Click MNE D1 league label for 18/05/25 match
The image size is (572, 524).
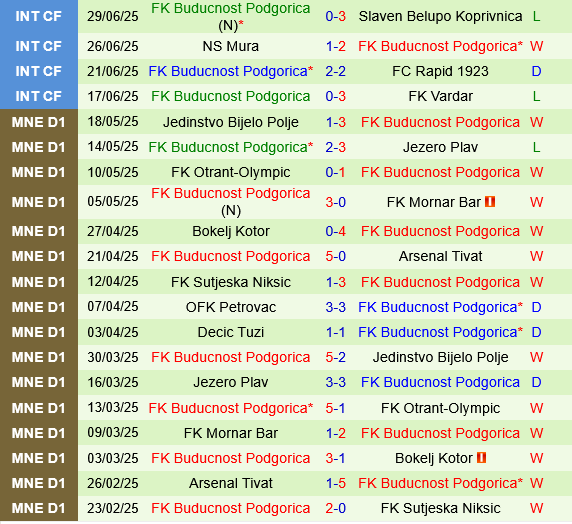coord(39,122)
